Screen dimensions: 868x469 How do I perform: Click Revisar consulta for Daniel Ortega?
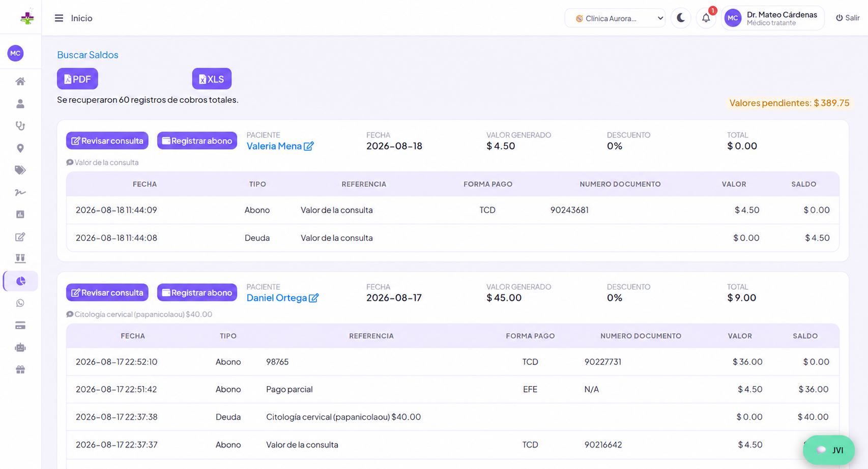click(x=107, y=292)
